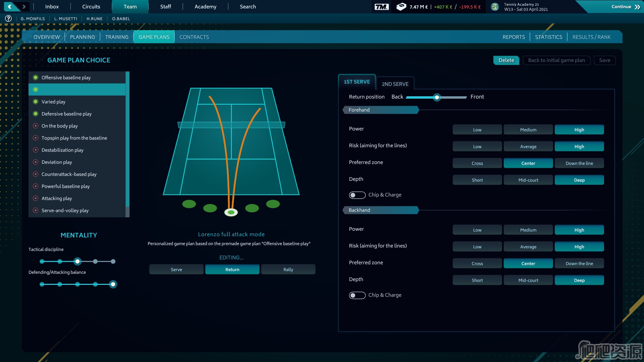Open the Staff menu
The image size is (644, 362).
165,7
